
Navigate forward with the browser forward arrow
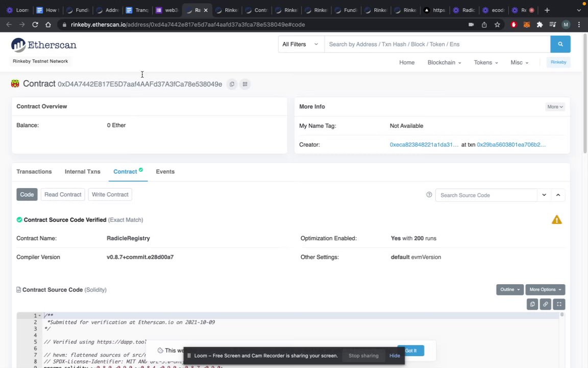click(x=22, y=25)
